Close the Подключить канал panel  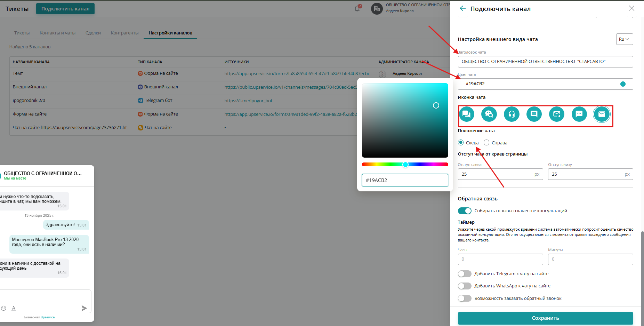pyautogui.click(x=631, y=8)
